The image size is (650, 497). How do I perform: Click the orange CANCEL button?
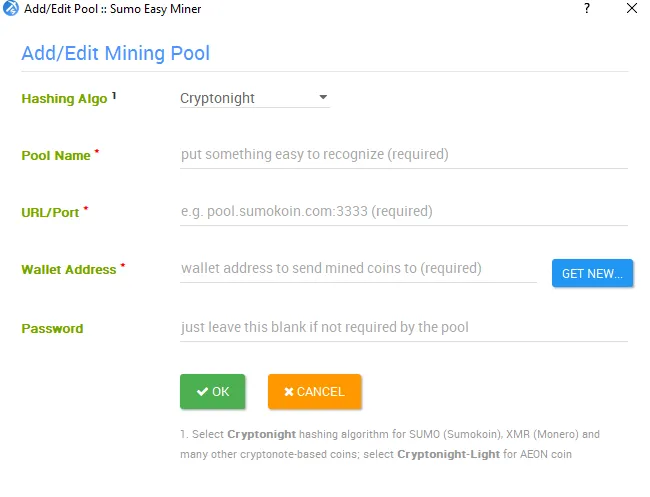coord(315,392)
